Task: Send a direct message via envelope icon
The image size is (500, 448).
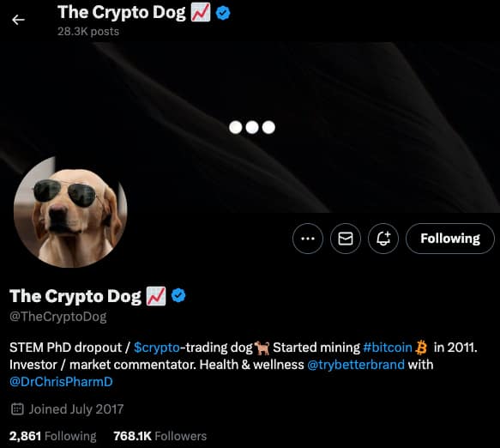Action: [x=346, y=239]
